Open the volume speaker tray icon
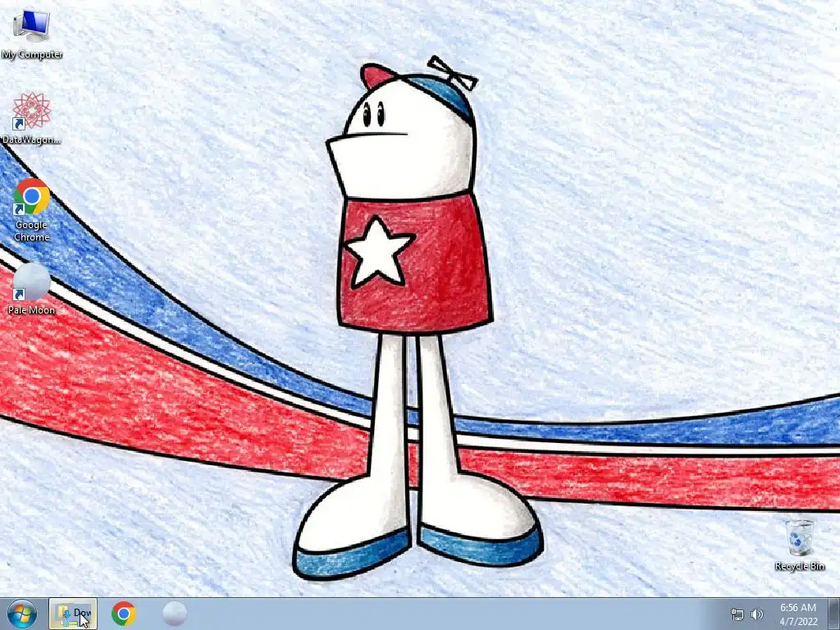The image size is (840, 630). click(x=757, y=614)
